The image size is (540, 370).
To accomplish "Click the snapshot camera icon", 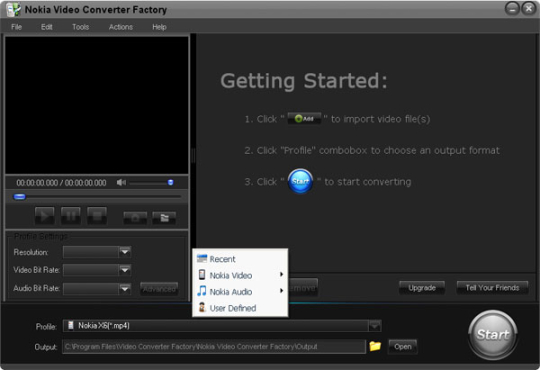I will (135, 218).
